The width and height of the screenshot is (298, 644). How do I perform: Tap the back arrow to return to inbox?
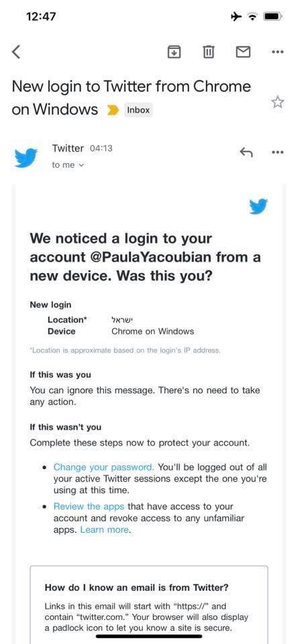click(x=16, y=52)
